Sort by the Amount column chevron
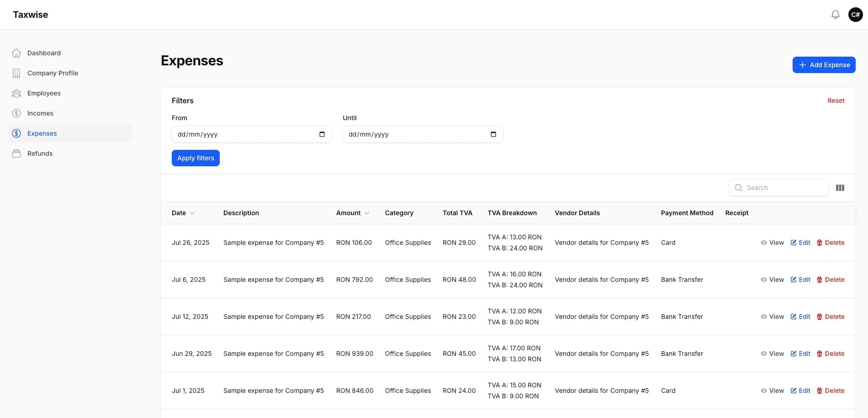Screen dimensions: 868x418 point(367,213)
